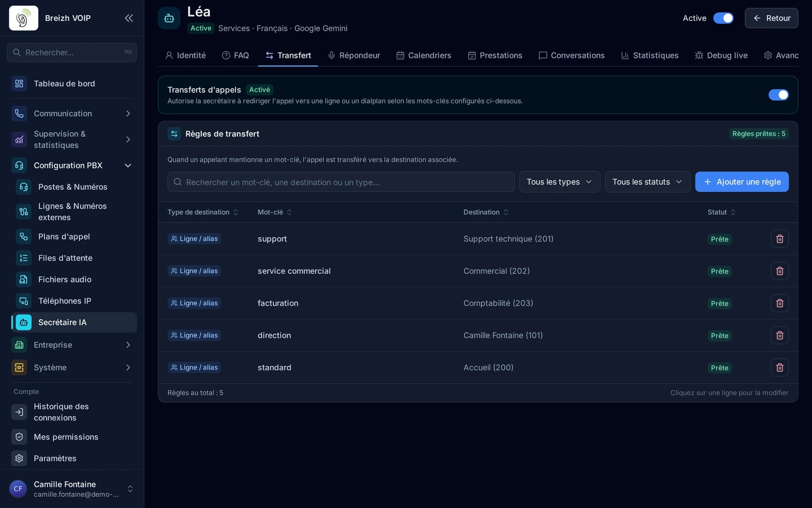Click the Mes permissions shield icon
Screen dimensions: 812x508
coord(19,437)
